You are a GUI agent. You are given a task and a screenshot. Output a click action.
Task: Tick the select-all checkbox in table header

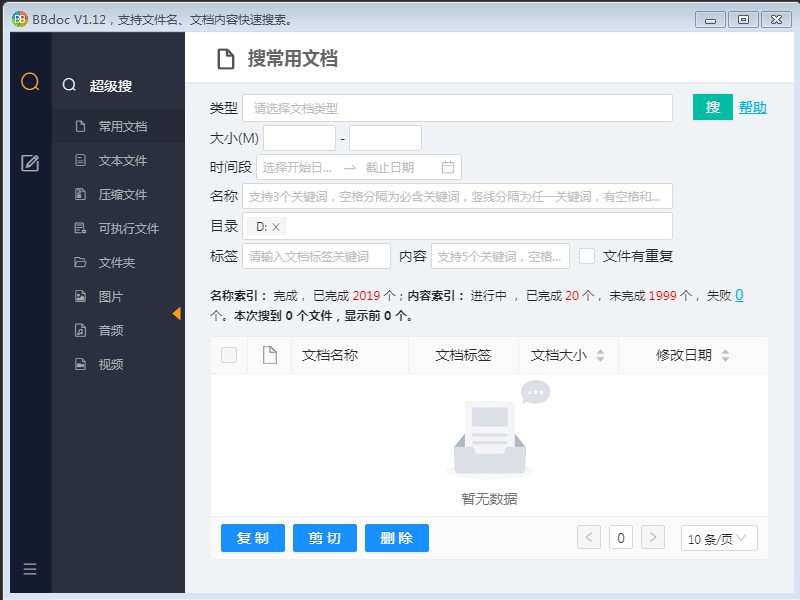tap(229, 355)
